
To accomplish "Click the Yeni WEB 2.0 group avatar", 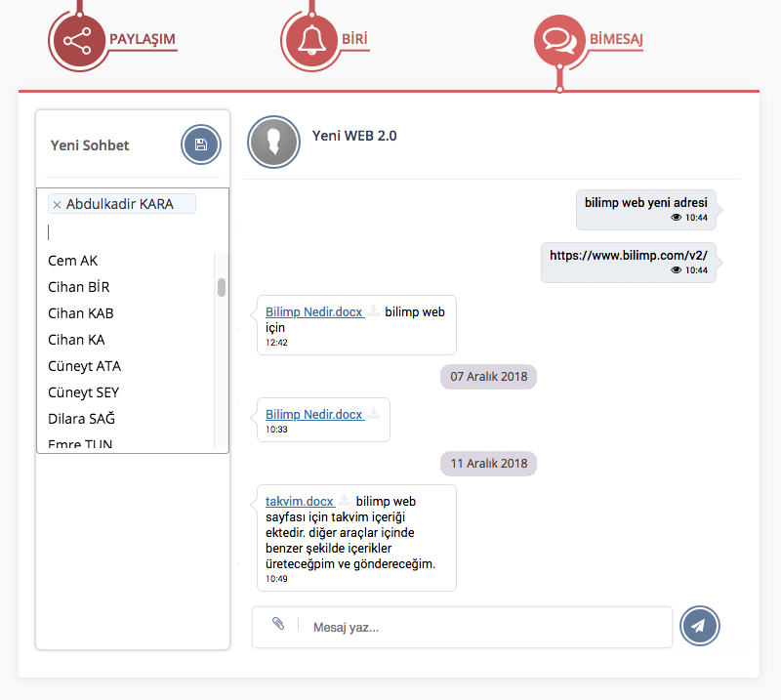I will tap(272, 142).
